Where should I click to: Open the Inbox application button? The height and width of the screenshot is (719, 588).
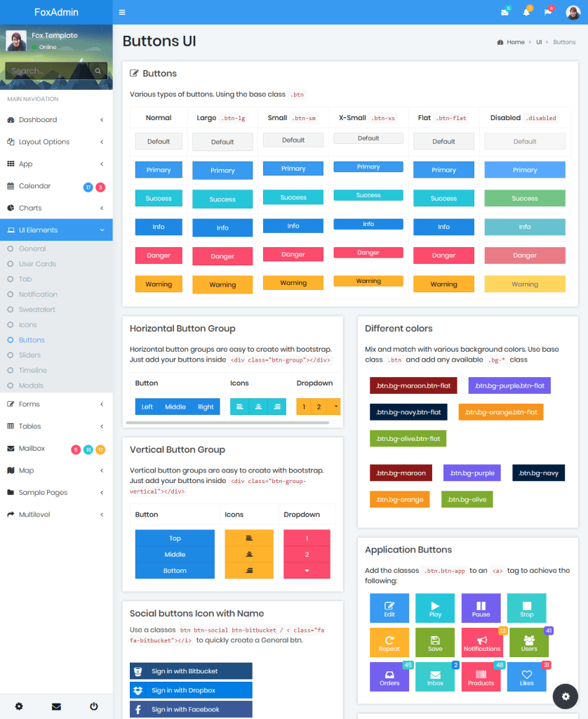point(435,676)
